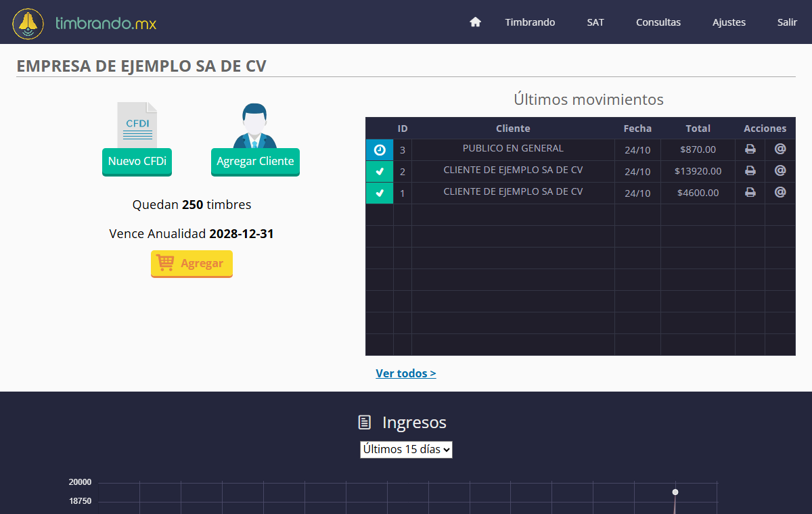
Task: Open the Timbrando menu
Action: [530, 22]
